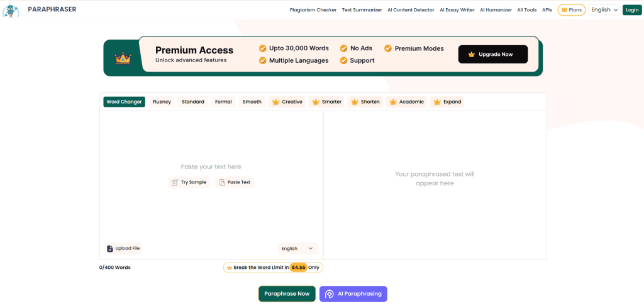Click the $4.55 price badge
Viewport: 644px width, 304px height.
point(299,268)
